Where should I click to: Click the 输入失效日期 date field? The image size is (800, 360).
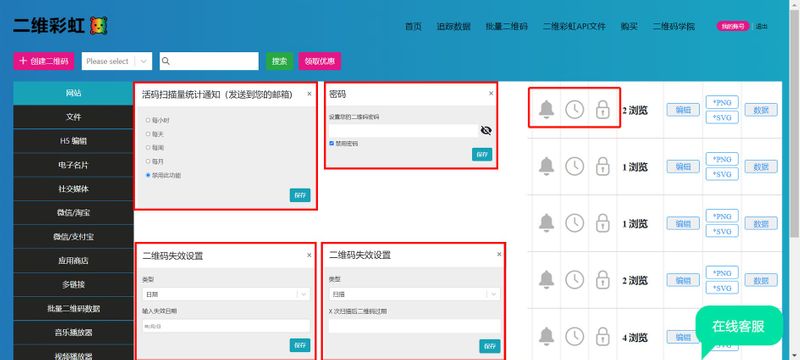[x=226, y=326]
